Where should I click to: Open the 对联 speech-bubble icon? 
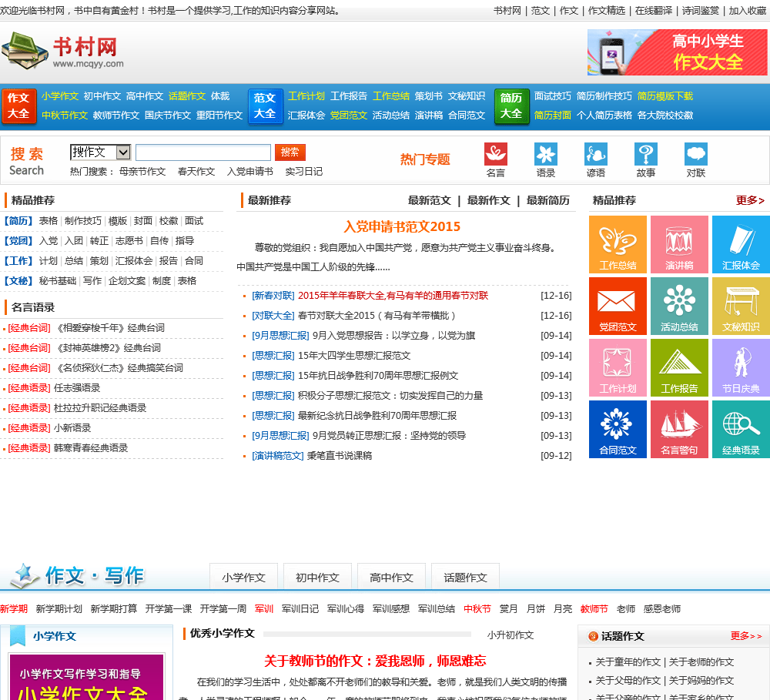point(696,154)
